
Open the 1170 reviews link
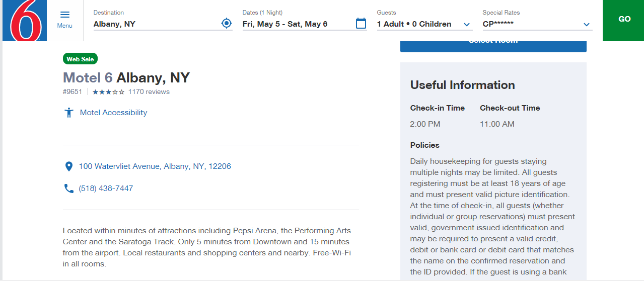tap(149, 92)
